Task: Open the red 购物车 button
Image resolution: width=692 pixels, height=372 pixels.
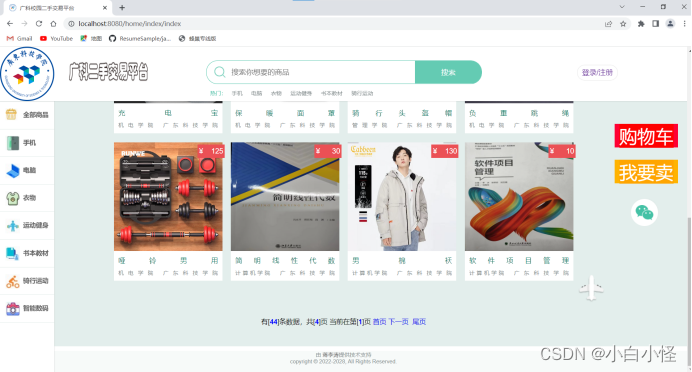Action: (646, 136)
